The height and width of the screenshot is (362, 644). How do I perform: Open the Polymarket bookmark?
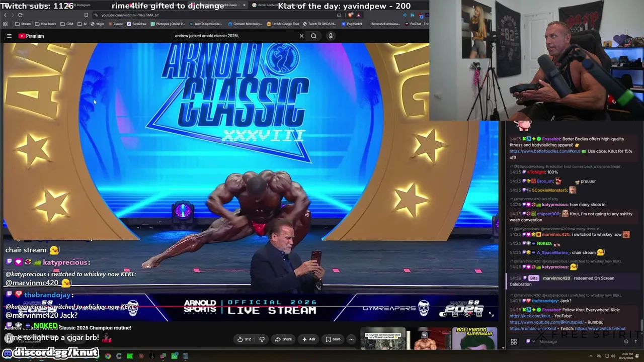click(x=352, y=24)
